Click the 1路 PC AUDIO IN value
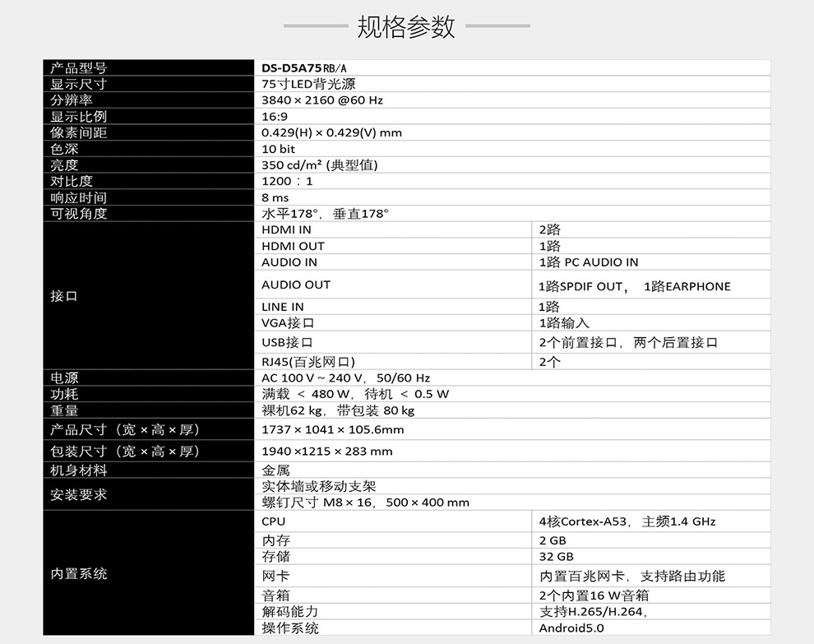The height and width of the screenshot is (644, 814). 589,262
